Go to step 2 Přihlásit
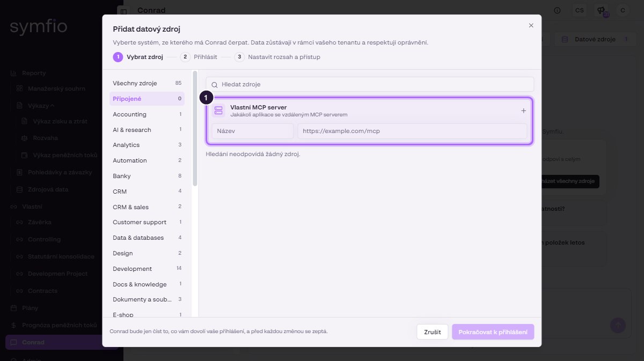Screen dimensions: 644x361 pyautogui.click(x=199, y=57)
